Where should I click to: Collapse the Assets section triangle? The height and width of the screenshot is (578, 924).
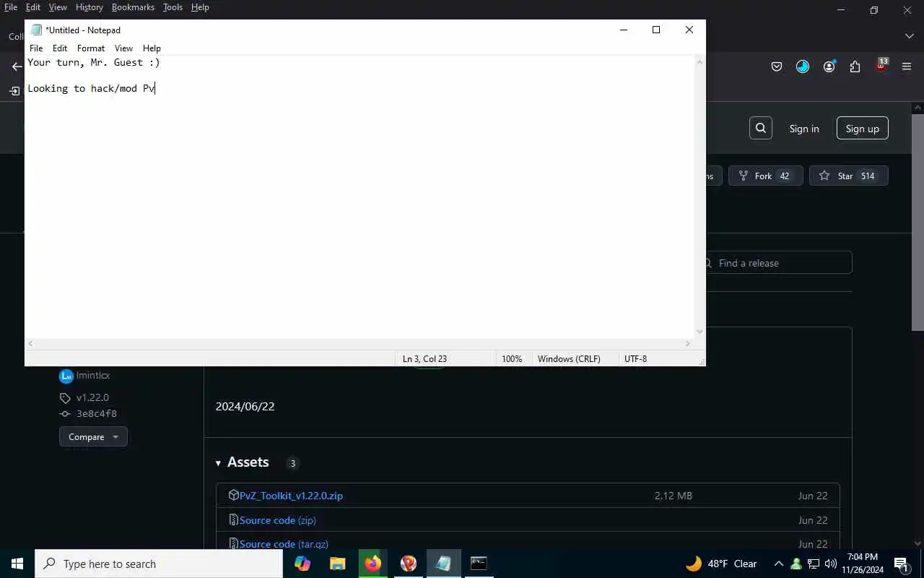point(218,463)
